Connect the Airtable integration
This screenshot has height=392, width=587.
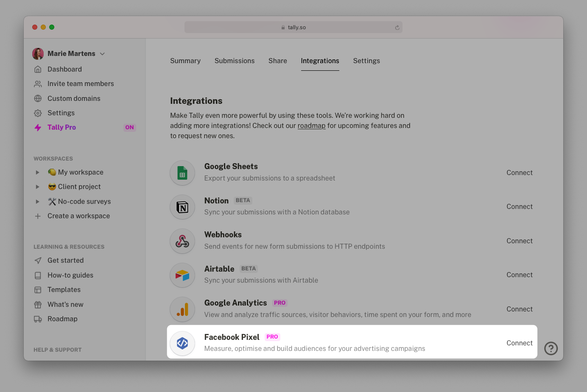tap(520, 275)
